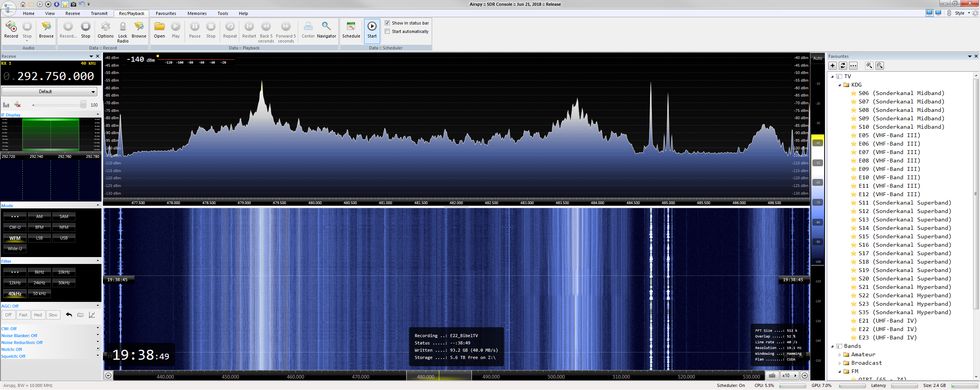Stop the data recording

coord(86,30)
